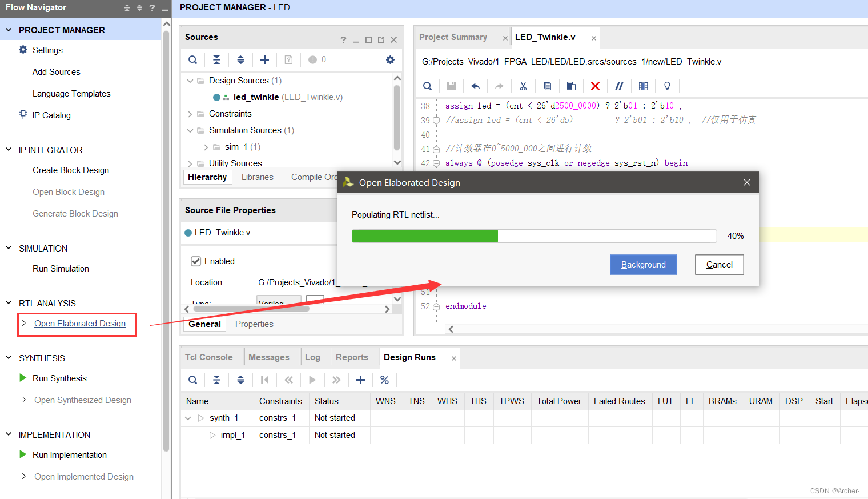Cancel the elaborated design dialog

[x=720, y=265]
